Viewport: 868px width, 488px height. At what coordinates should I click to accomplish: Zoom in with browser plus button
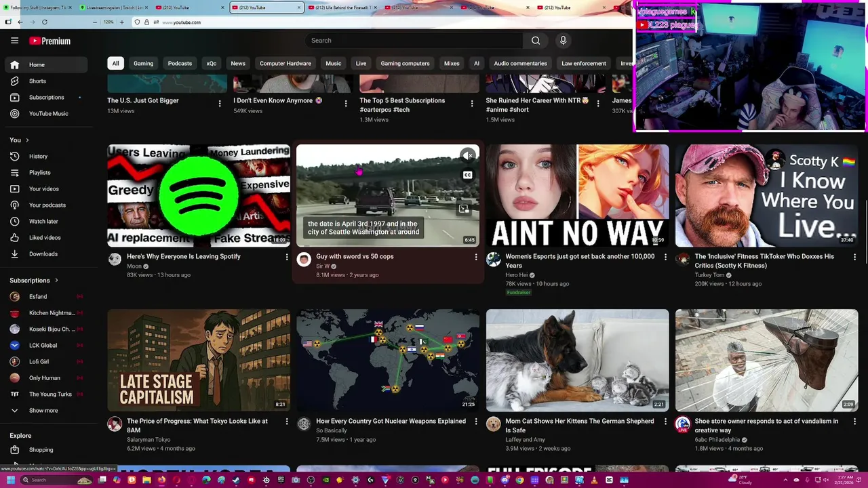click(x=121, y=22)
